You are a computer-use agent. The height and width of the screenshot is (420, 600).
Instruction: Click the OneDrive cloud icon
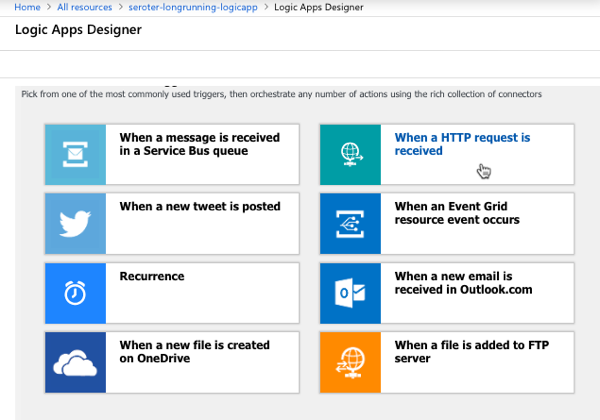tap(75, 362)
